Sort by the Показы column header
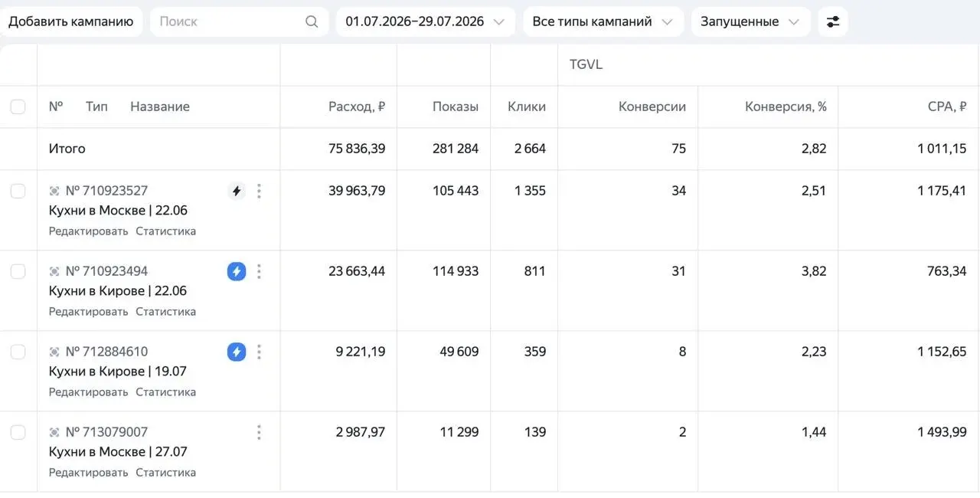980x498 pixels. tap(456, 106)
